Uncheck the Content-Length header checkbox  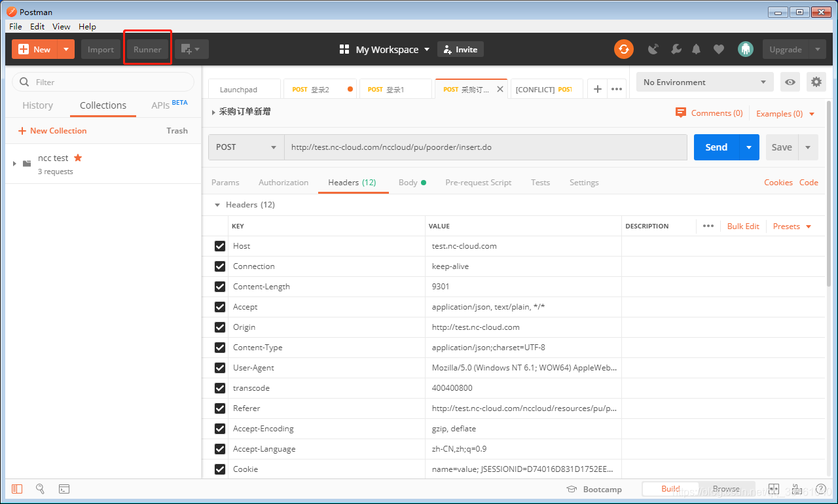[x=220, y=287]
